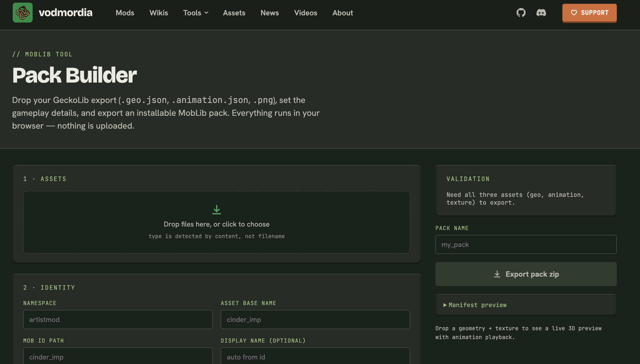Focus the Pack Name input field
The image size is (640, 364).
(526, 244)
